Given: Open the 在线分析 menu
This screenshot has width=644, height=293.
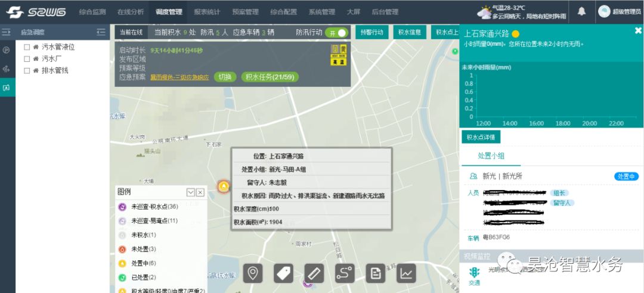Looking at the screenshot, I should (x=131, y=12).
